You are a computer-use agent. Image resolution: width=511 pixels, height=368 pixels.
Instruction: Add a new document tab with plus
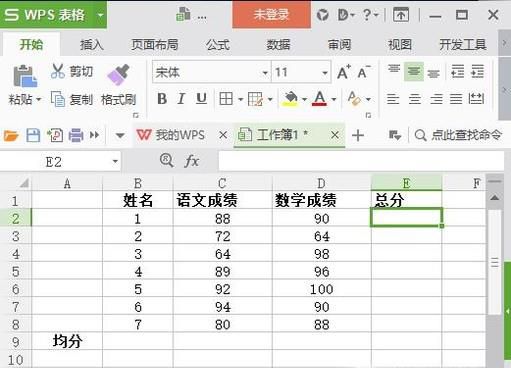358,135
